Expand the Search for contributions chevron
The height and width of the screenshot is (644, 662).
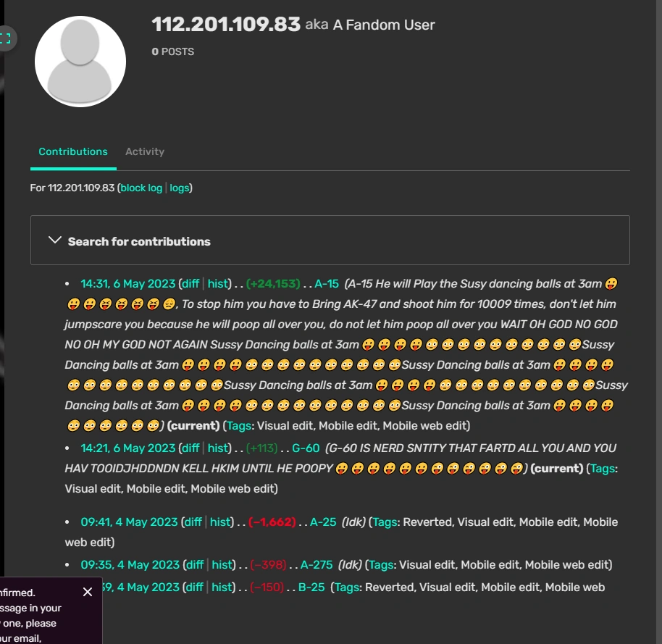point(54,241)
